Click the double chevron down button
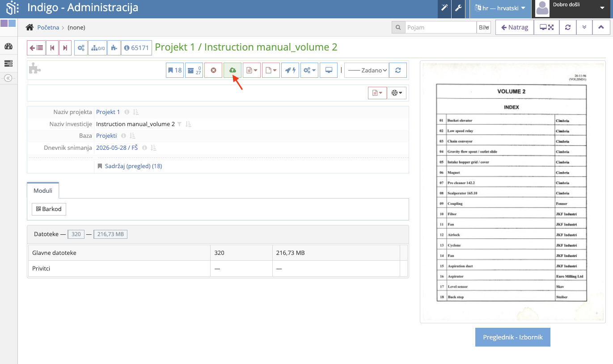The image size is (613, 364). point(584,27)
